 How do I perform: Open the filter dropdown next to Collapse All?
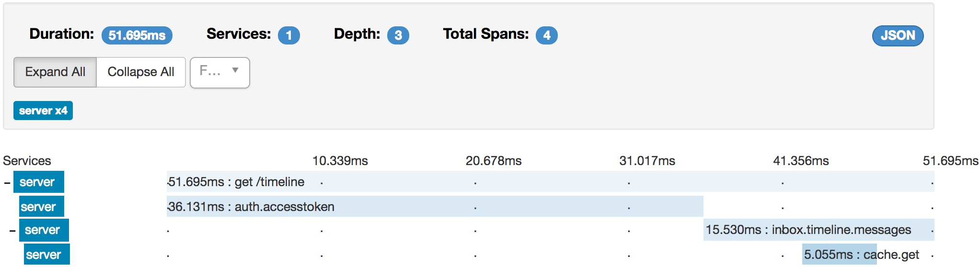pos(220,72)
